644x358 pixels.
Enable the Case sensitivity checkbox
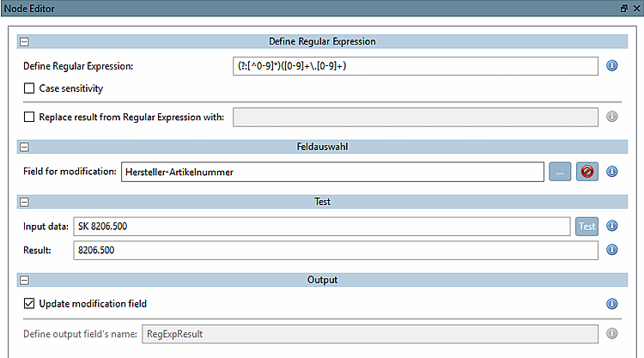tap(30, 88)
